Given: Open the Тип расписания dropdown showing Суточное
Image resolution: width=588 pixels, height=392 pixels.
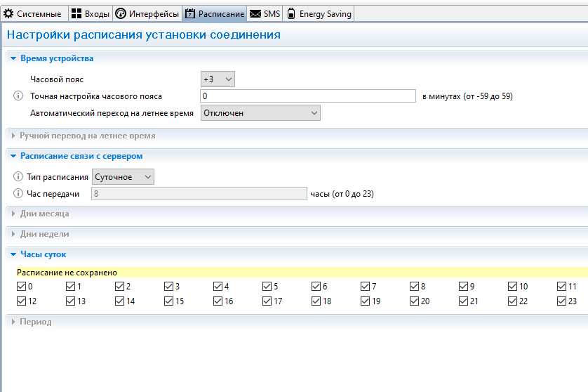Looking at the screenshot, I should click(123, 177).
